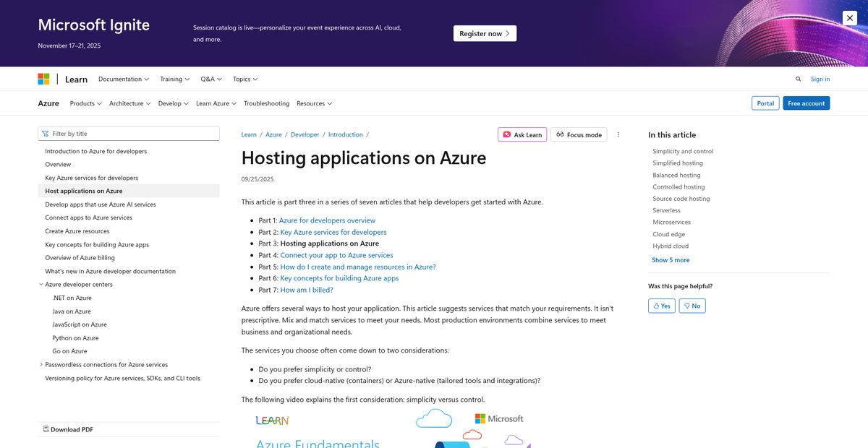Click the Sign in link
The width and height of the screenshot is (868, 448).
[820, 79]
